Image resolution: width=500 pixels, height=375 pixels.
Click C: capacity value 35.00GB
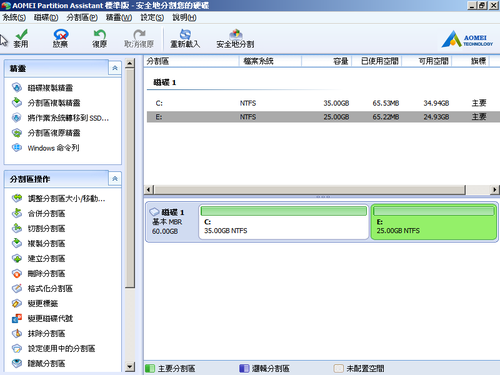(x=336, y=103)
